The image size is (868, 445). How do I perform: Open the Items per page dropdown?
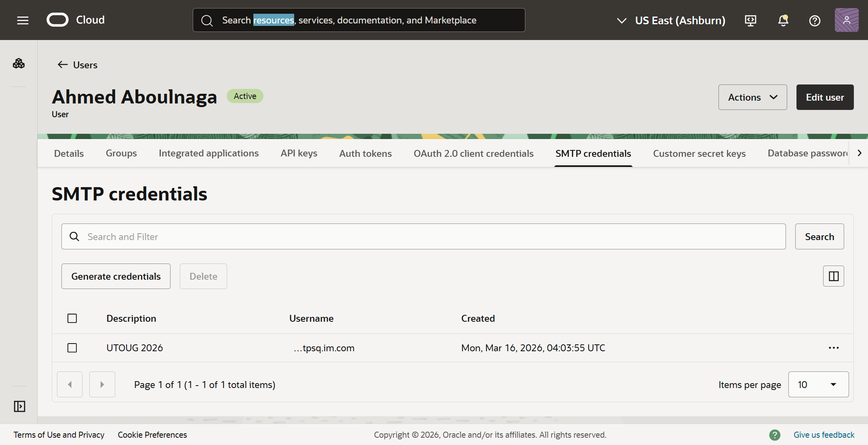[818, 384]
